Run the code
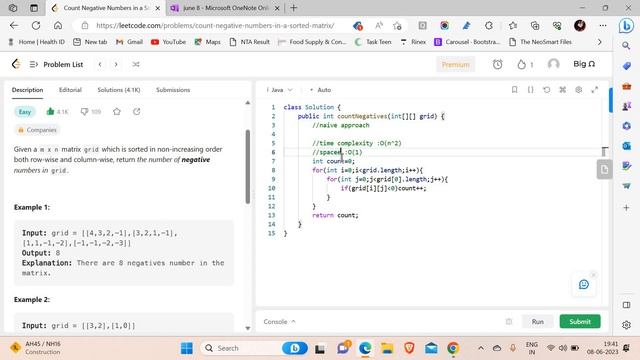Image resolution: width=640 pixels, height=360 pixels. click(538, 322)
